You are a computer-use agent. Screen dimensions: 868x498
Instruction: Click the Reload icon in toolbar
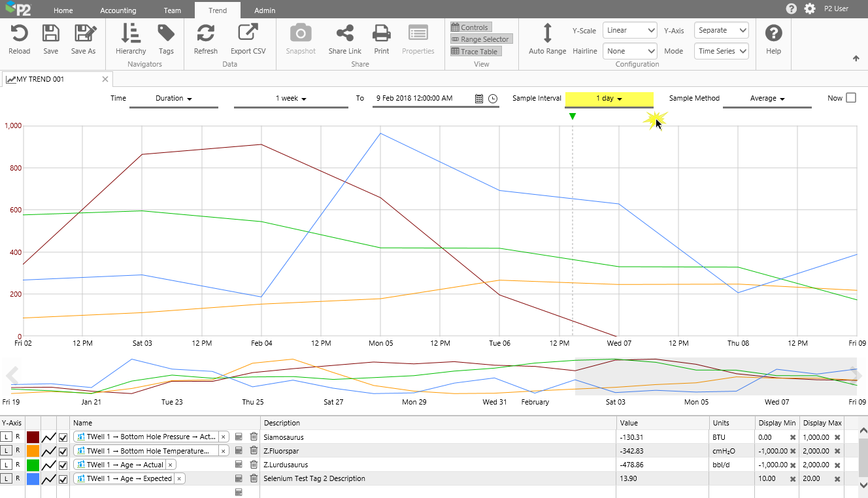19,33
